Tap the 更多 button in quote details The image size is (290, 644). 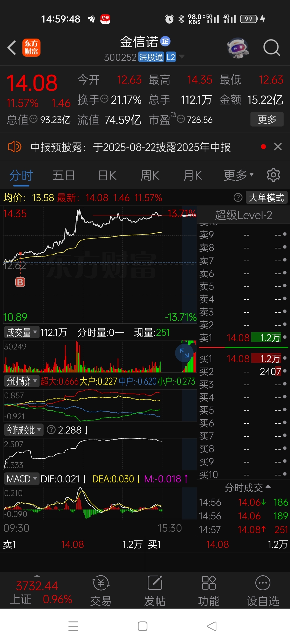tap(267, 119)
